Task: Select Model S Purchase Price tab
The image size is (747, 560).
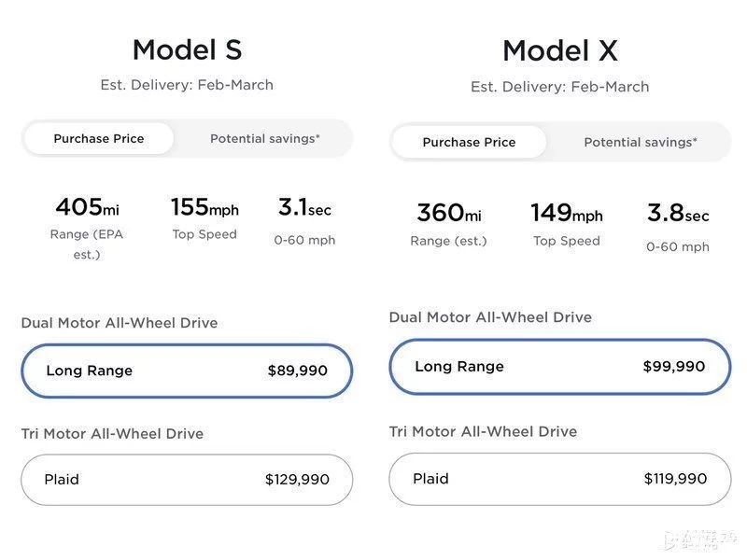Action: tap(99, 138)
